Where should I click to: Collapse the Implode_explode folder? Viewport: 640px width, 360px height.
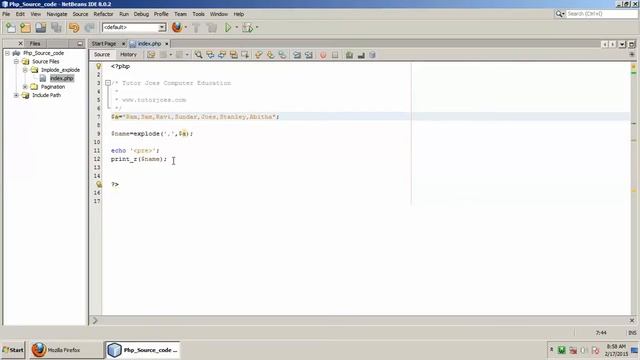tap(25, 70)
